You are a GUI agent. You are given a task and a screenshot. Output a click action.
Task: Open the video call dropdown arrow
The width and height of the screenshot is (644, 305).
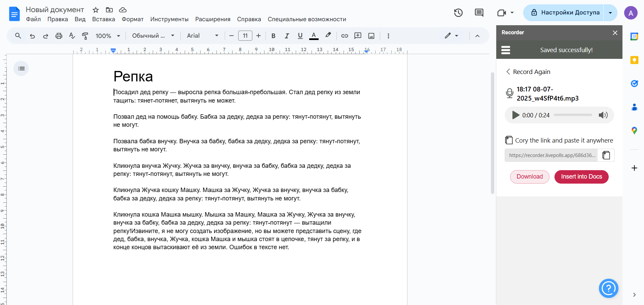pos(512,13)
